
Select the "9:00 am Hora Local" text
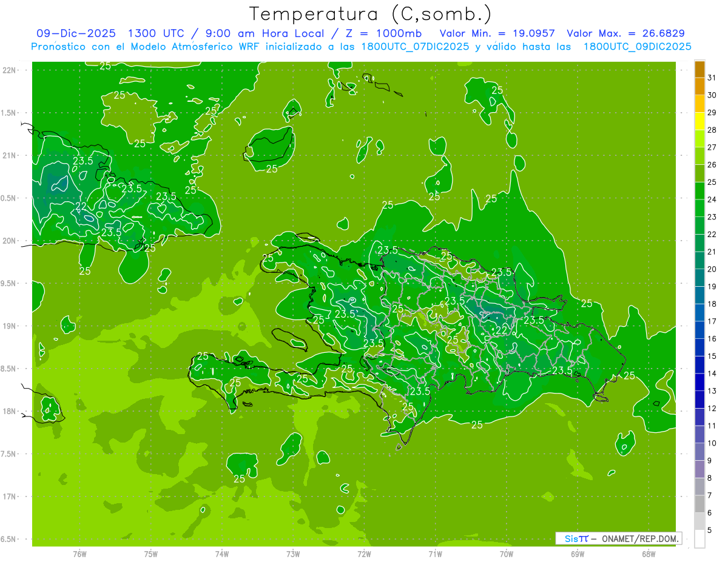pos(264,34)
